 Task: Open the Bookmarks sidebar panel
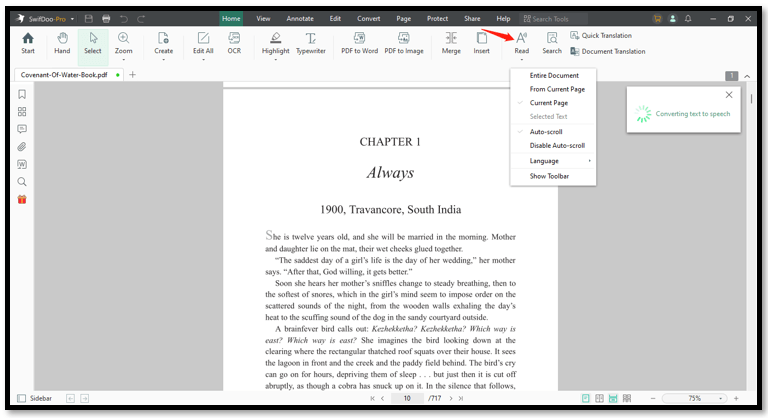22,94
